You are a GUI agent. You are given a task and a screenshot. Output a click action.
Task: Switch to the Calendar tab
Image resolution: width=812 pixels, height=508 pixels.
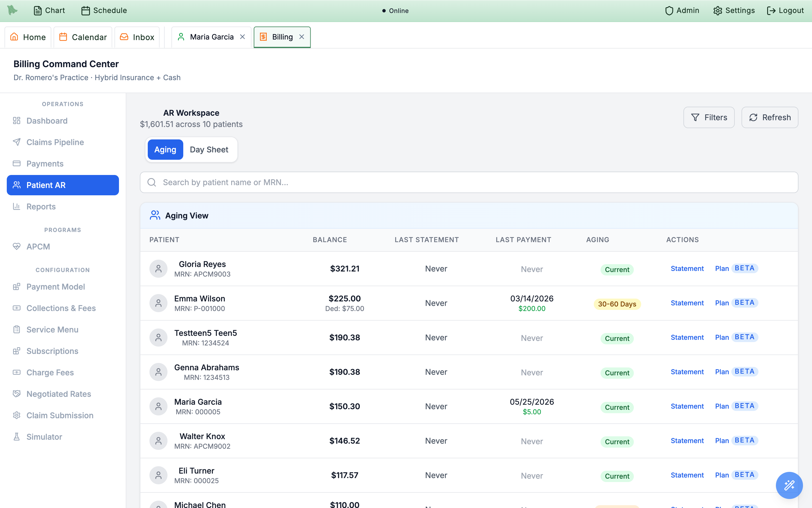click(x=83, y=37)
